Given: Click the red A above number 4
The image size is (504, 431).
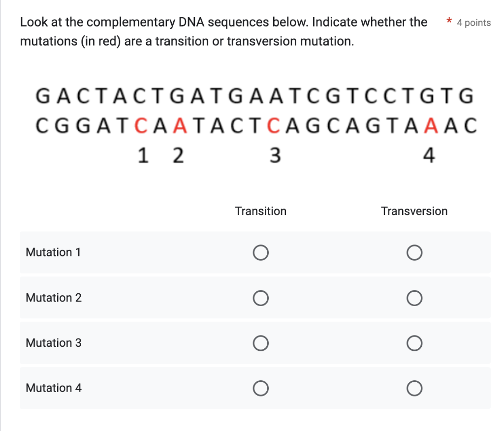Looking at the screenshot, I should tap(430, 125).
